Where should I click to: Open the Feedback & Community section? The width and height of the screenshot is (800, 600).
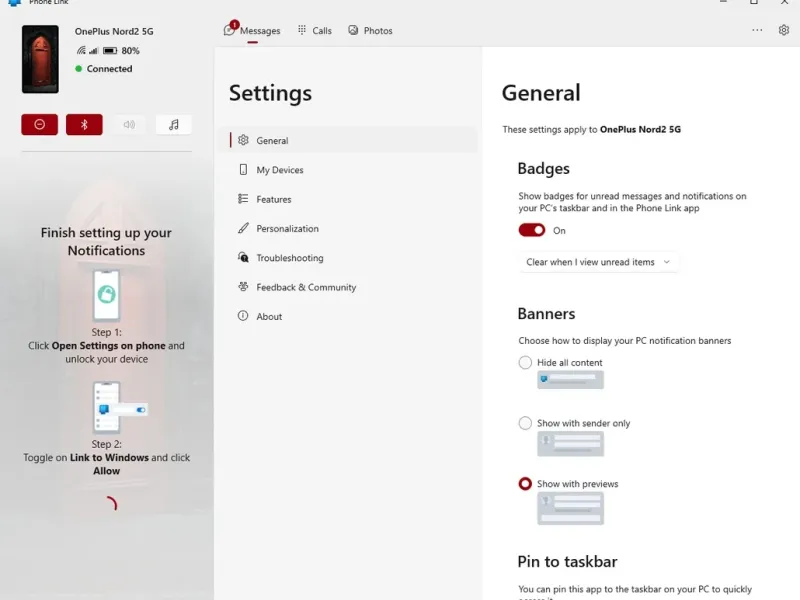click(348, 287)
